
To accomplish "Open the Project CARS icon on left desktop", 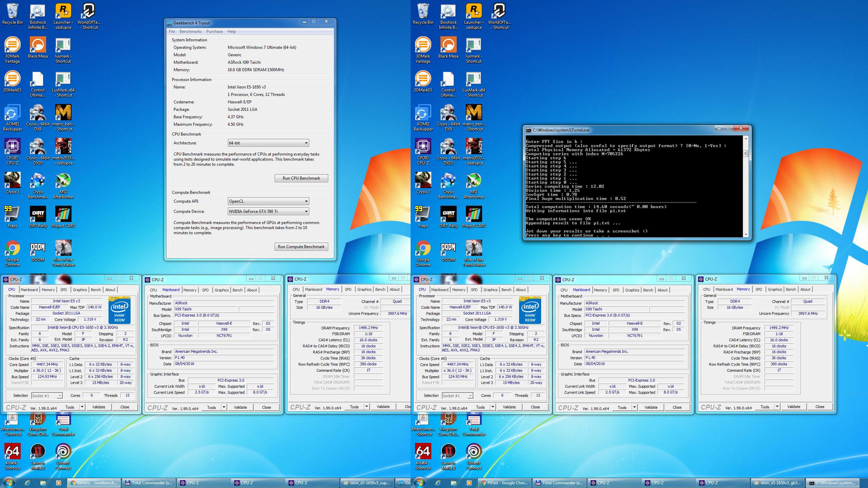I will click(x=63, y=217).
